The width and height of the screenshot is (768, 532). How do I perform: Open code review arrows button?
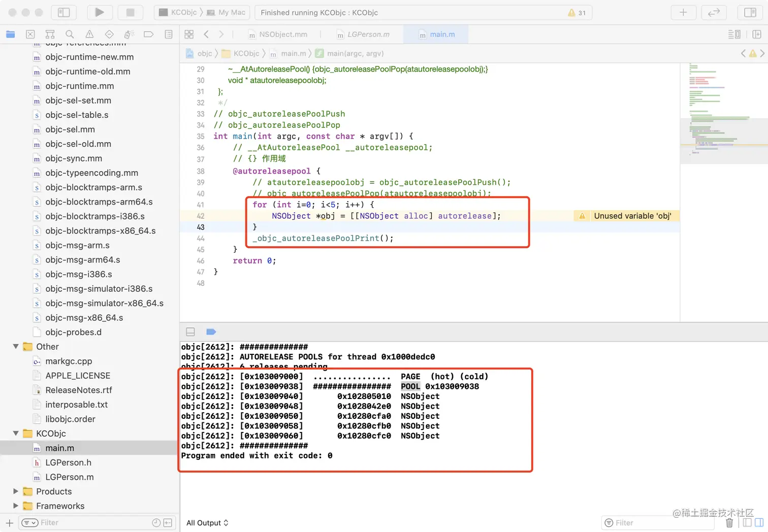pos(714,12)
